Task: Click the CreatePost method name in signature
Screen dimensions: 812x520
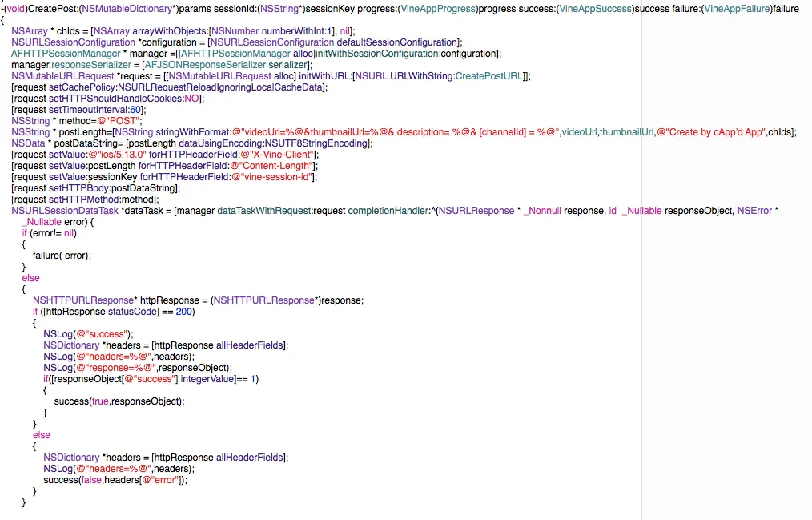Action: [x=51, y=9]
